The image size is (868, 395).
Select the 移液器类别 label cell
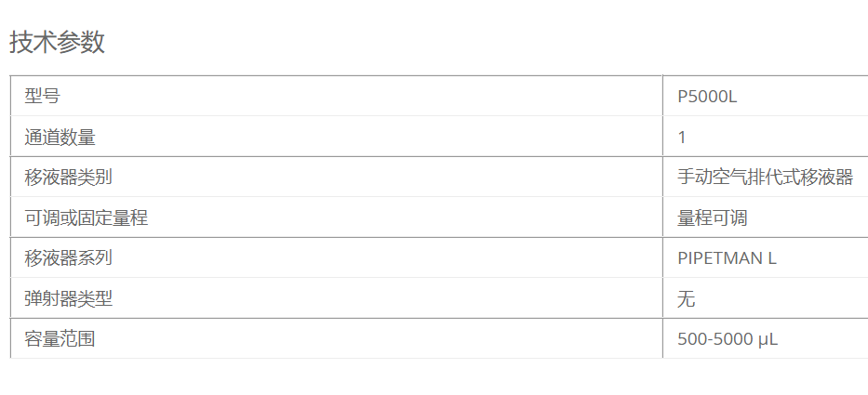[337, 177]
